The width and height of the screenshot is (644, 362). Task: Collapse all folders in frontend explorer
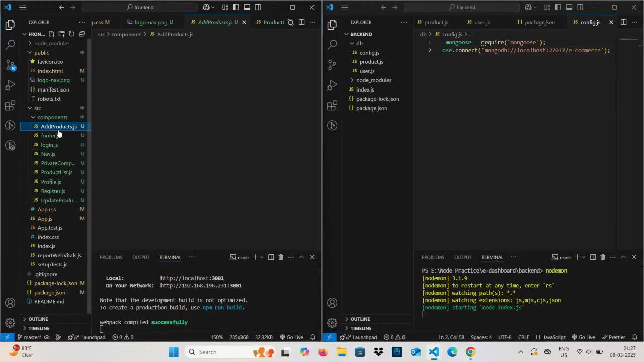click(82, 34)
